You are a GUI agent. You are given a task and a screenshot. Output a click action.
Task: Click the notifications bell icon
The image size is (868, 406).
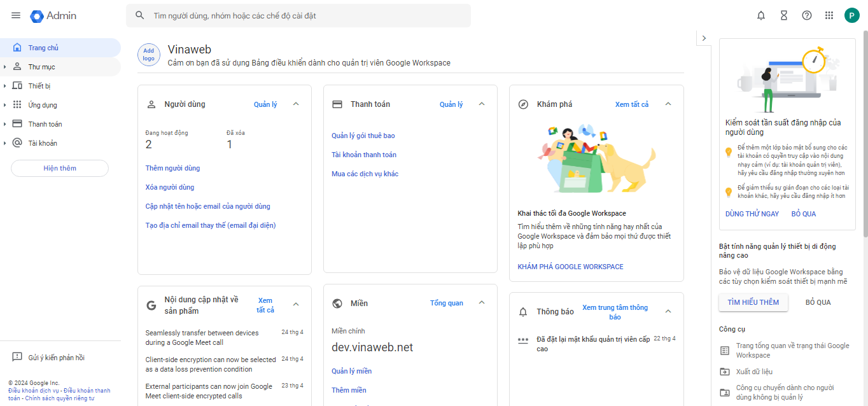(x=761, y=15)
